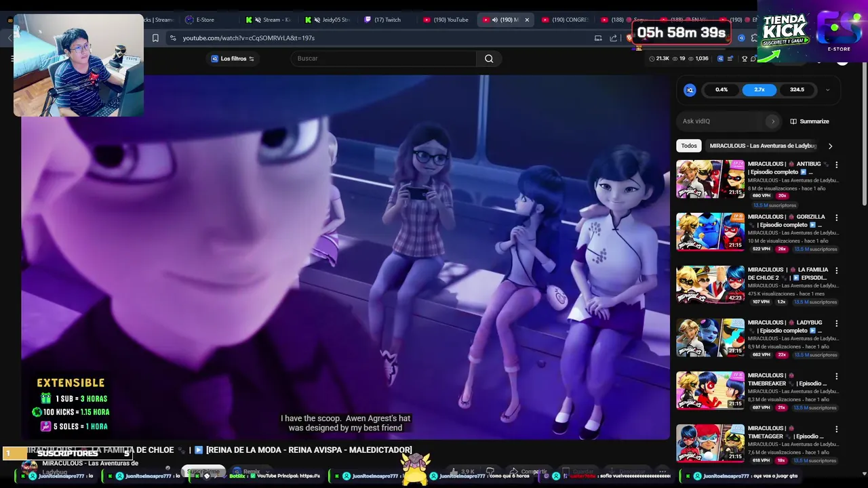Switch to the (190) YouTube browser tab

(446, 20)
